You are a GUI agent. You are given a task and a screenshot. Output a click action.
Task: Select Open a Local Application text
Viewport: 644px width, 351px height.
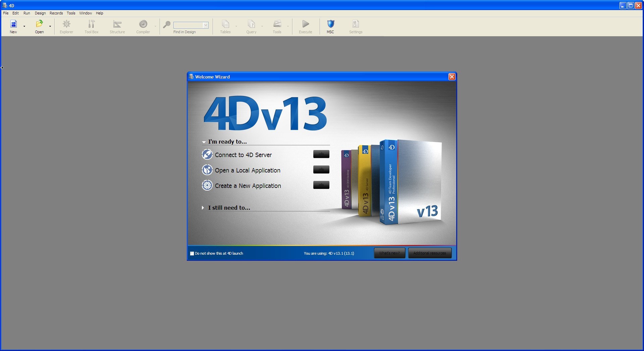point(248,170)
